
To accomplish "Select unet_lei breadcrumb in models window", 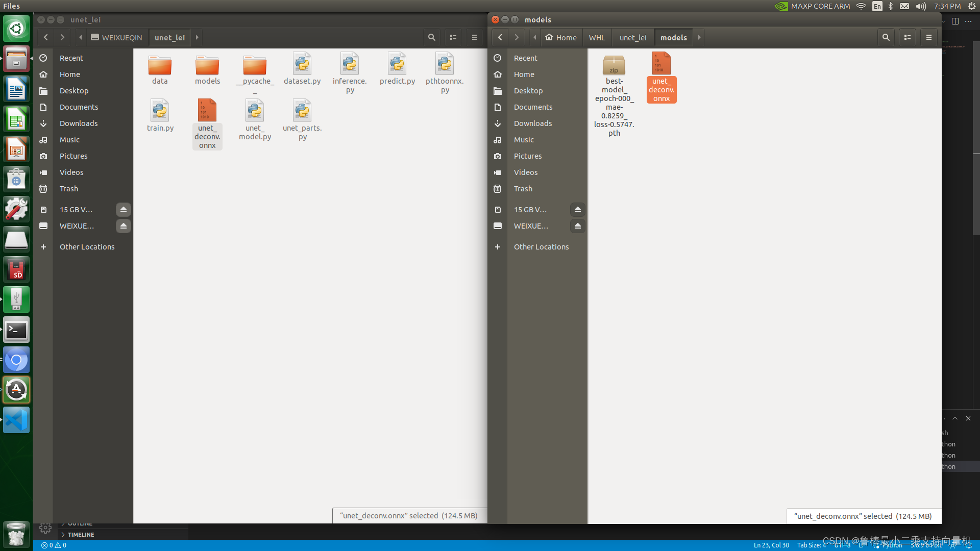I will click(x=632, y=38).
